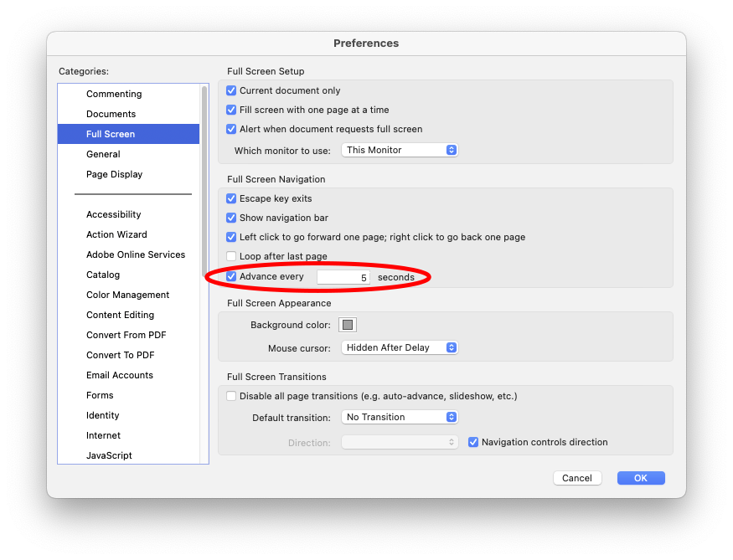This screenshot has width=733, height=560.
Task: Open the Mouse cursor dropdown
Action: [400, 347]
